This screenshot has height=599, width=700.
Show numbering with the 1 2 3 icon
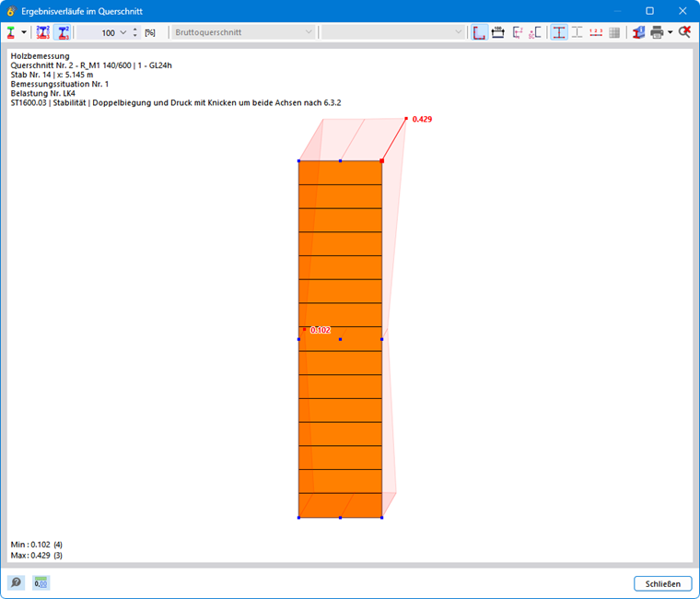pyautogui.click(x=596, y=32)
